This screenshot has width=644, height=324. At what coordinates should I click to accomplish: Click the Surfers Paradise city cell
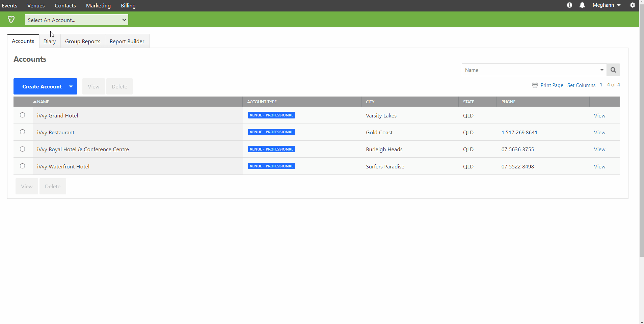click(385, 166)
